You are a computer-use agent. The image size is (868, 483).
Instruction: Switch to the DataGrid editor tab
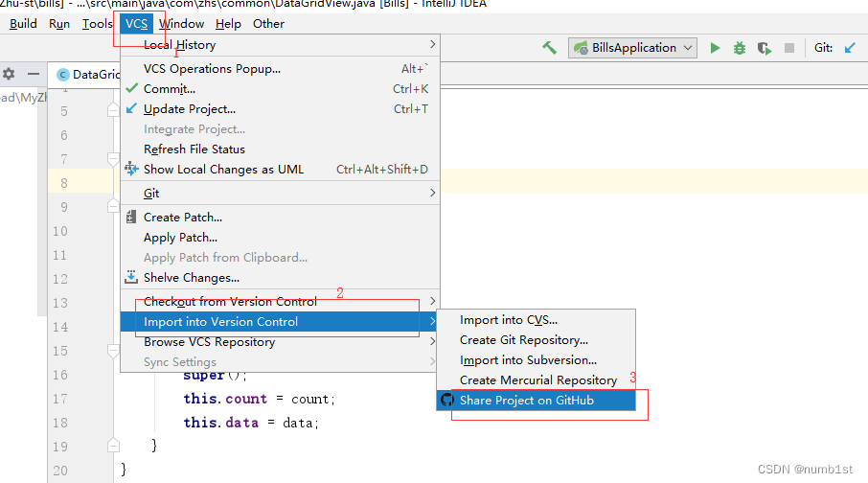pyautogui.click(x=88, y=74)
